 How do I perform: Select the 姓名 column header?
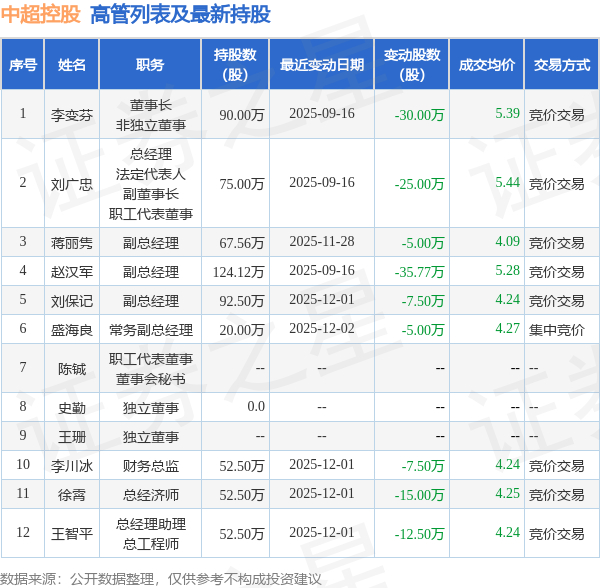click(x=72, y=65)
